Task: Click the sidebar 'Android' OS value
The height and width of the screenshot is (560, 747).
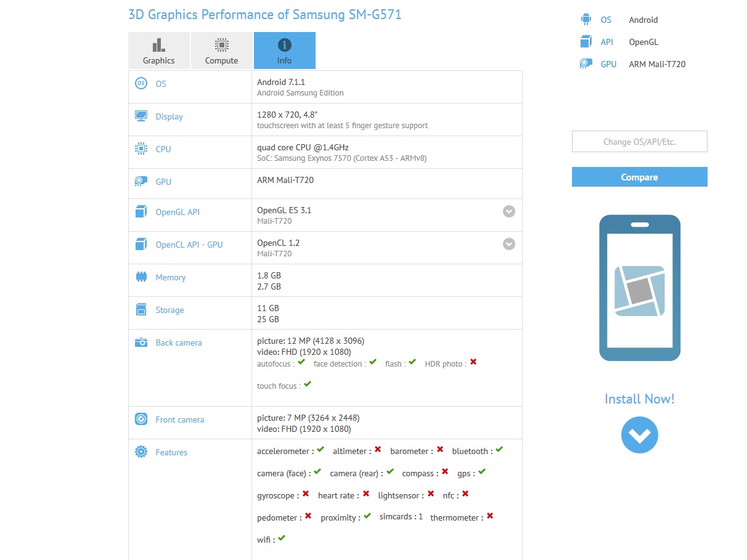Action: [x=643, y=20]
